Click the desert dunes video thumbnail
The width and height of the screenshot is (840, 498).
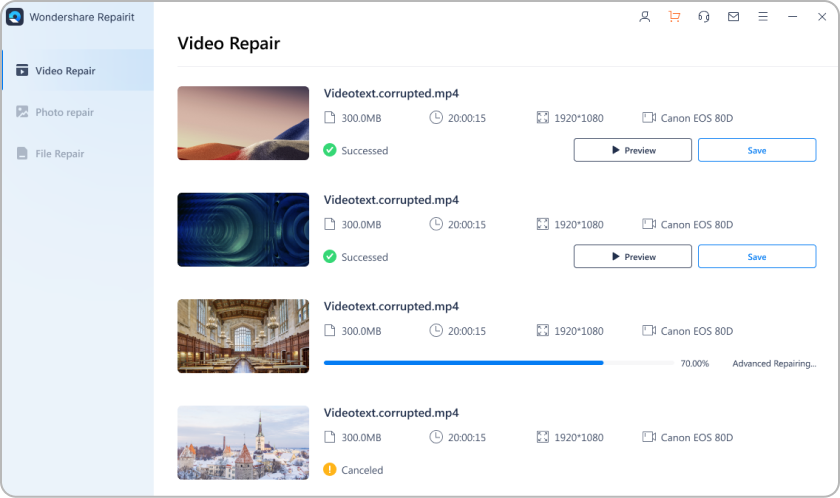point(243,123)
